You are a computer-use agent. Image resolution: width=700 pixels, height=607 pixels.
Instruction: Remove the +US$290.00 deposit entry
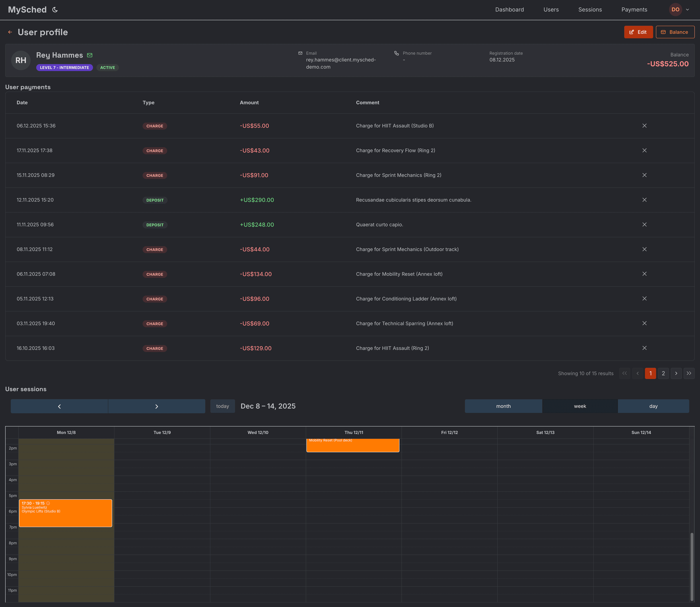(x=644, y=200)
